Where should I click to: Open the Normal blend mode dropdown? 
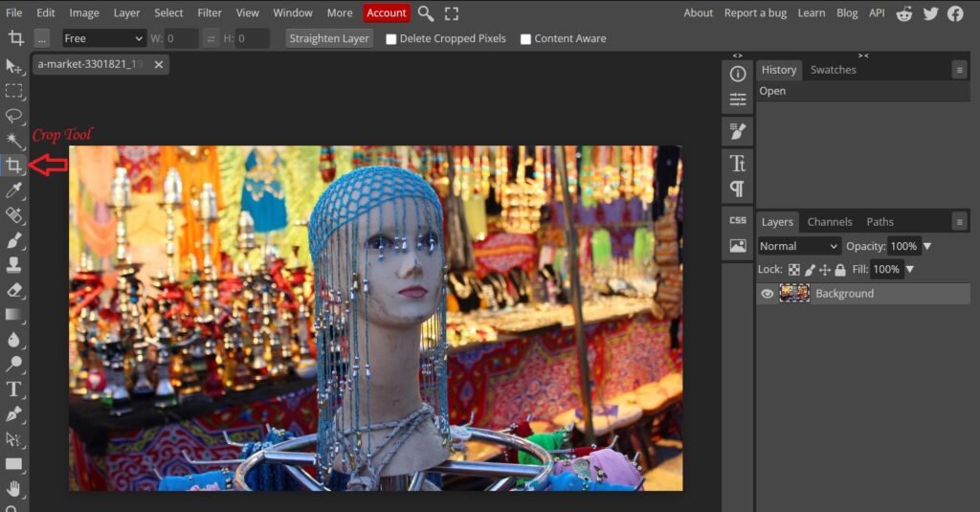[799, 246]
